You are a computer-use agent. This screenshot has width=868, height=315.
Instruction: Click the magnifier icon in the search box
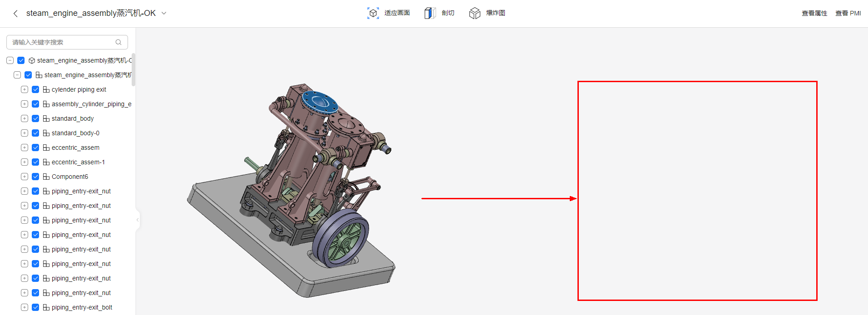point(118,42)
